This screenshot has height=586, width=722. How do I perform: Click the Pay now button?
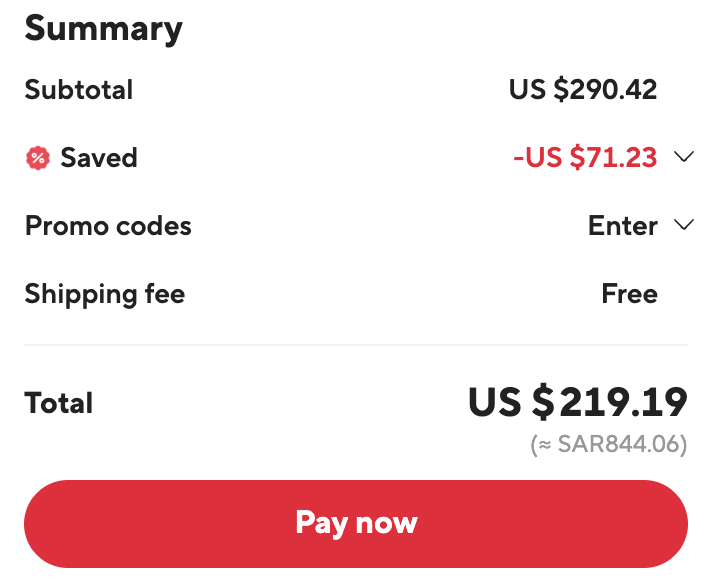tap(356, 524)
